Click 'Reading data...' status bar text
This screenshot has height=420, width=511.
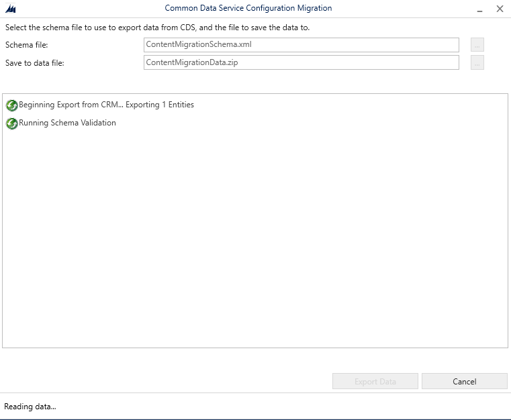tap(30, 407)
